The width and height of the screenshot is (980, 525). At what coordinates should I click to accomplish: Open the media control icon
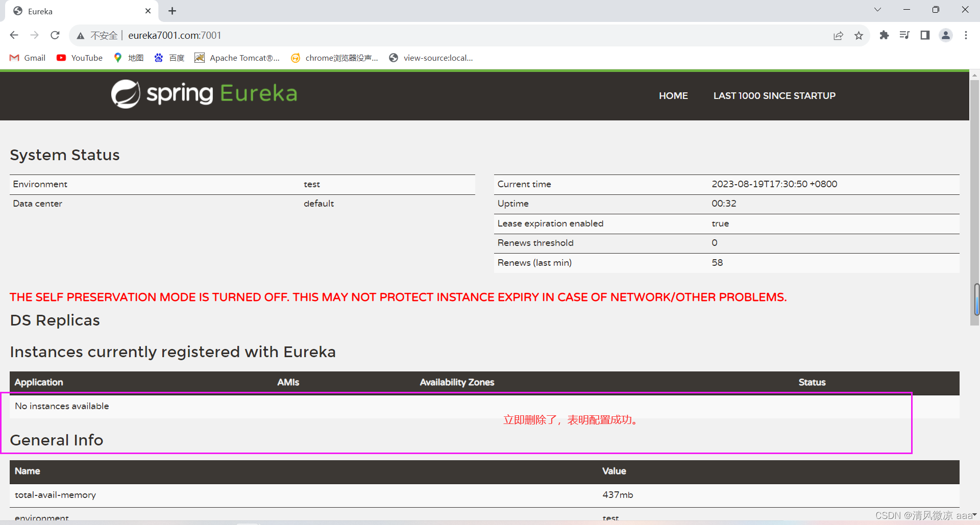904,35
